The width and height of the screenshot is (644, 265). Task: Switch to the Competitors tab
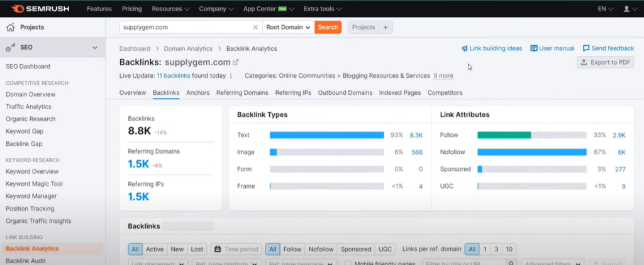[445, 93]
